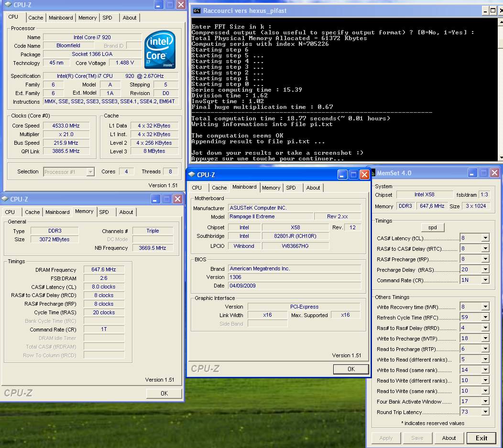Click the Apply button in MemSet
The height and width of the screenshot is (448, 503).
(386, 438)
